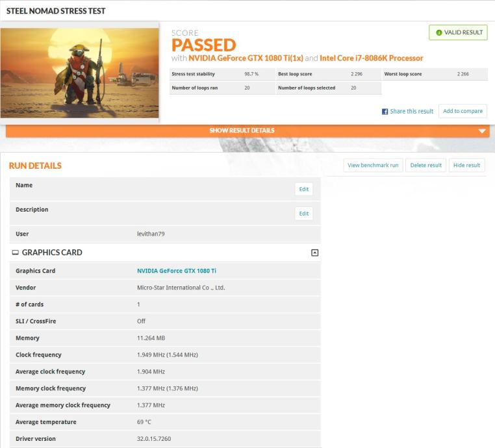Screen dimensions: 495x448
Task: Click Share this result link
Action: click(411, 111)
